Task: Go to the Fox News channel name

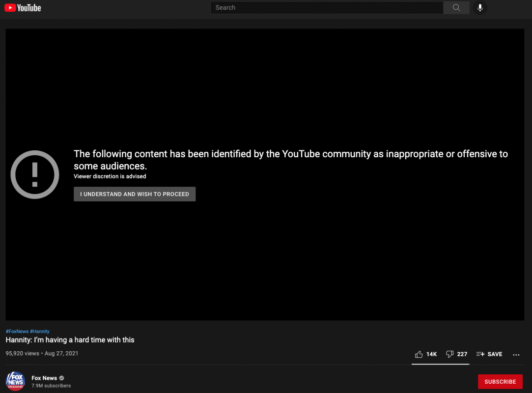Action: pyautogui.click(x=44, y=378)
